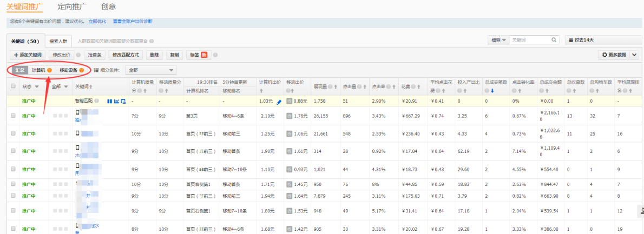644x234 pixels.
Task: Click the 折 icon beside 1.78元 mobile bid
Action: [289, 116]
